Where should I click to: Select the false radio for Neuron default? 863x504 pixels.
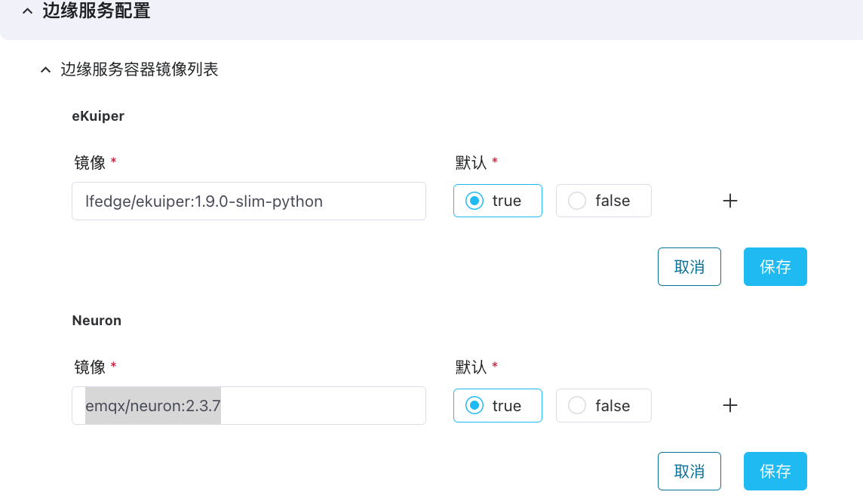coord(577,406)
